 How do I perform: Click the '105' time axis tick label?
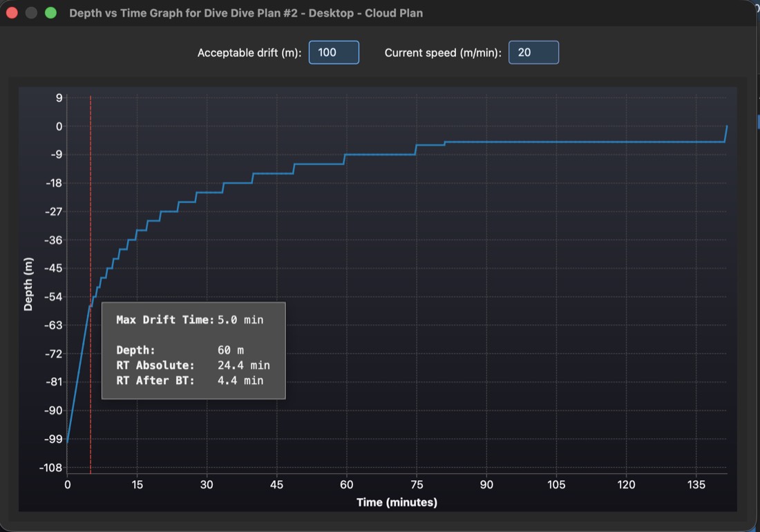pos(556,484)
